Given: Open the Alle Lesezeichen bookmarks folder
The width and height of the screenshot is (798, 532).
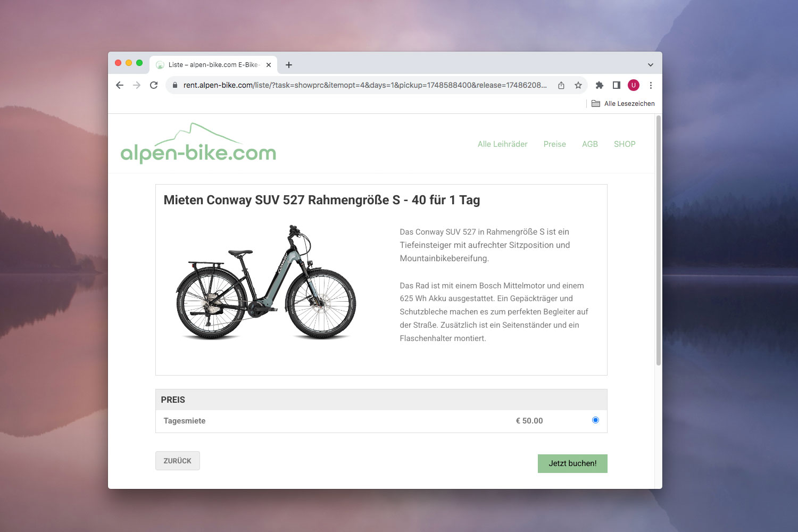Looking at the screenshot, I should click(624, 104).
